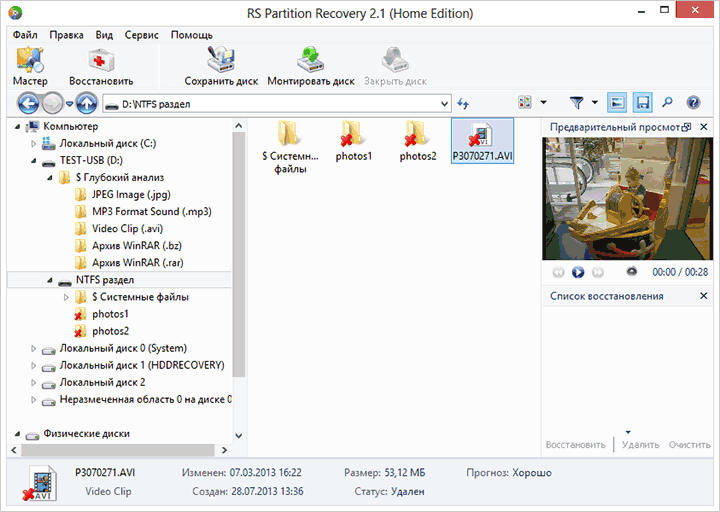Viewport: 720px width, 512px height.
Task: Open the Правка menu
Action: (66, 35)
